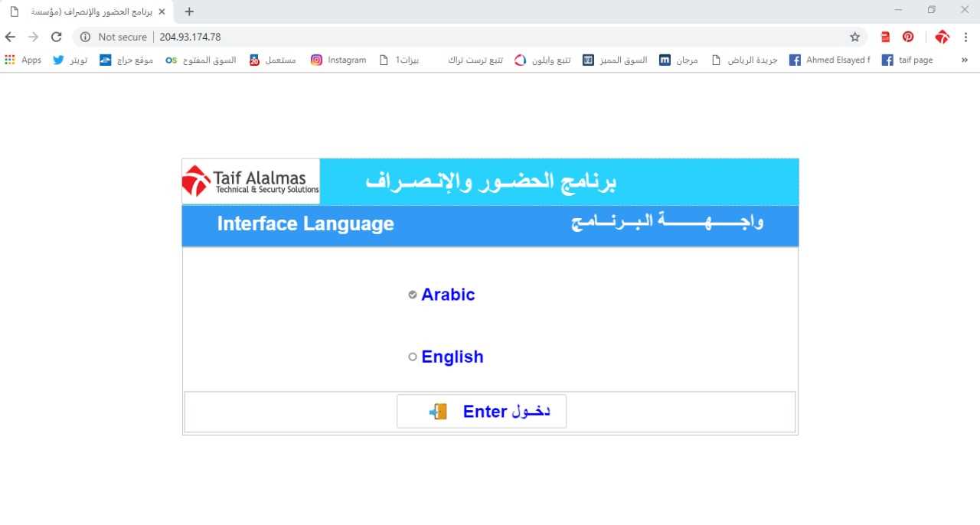980x525 pixels.
Task: Click the واجهة البرنامج heading text
Action: point(667,223)
